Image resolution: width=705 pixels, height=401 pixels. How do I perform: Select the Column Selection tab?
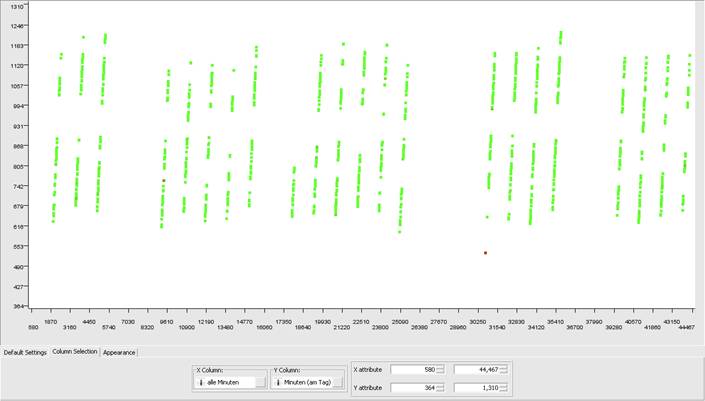point(75,352)
